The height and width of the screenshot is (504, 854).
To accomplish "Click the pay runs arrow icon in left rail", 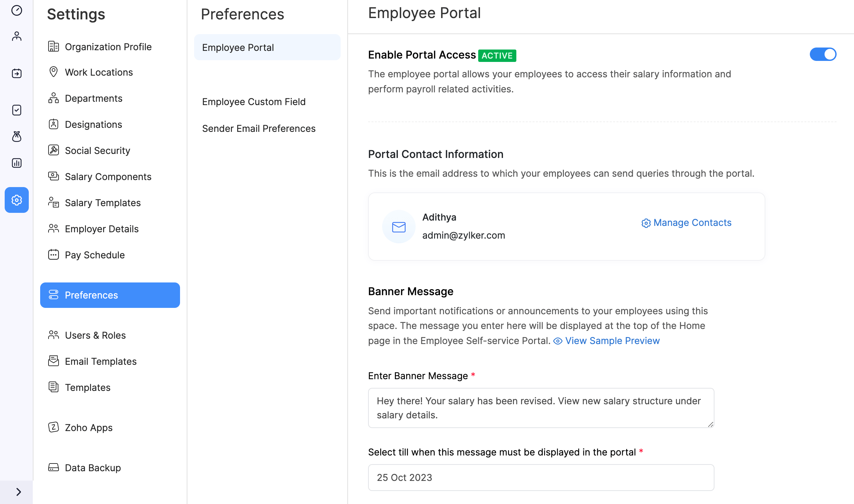I will tap(17, 73).
